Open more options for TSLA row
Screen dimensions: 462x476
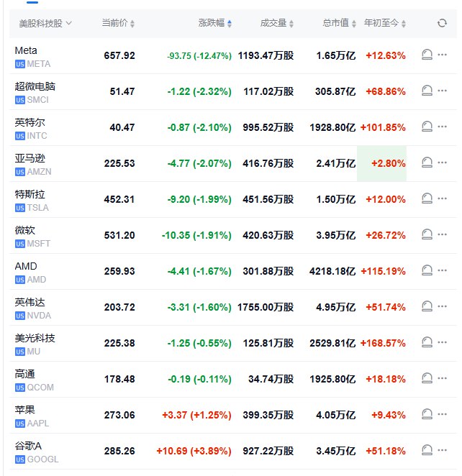(x=442, y=198)
